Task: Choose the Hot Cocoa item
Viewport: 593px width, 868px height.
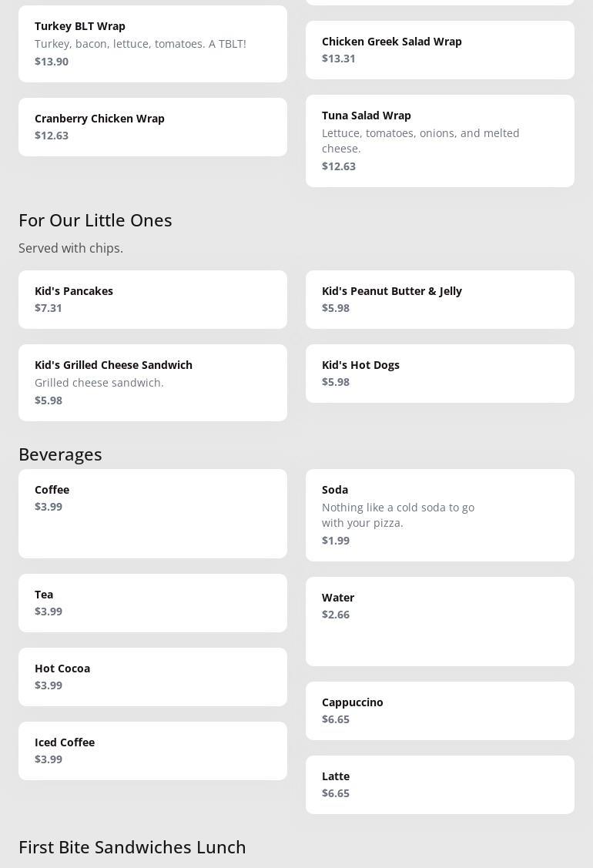Action: click(x=152, y=677)
